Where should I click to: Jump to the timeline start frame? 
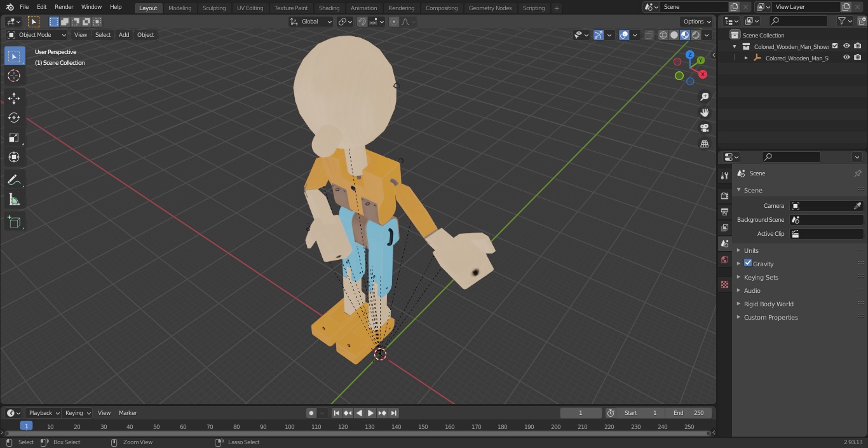(336, 413)
